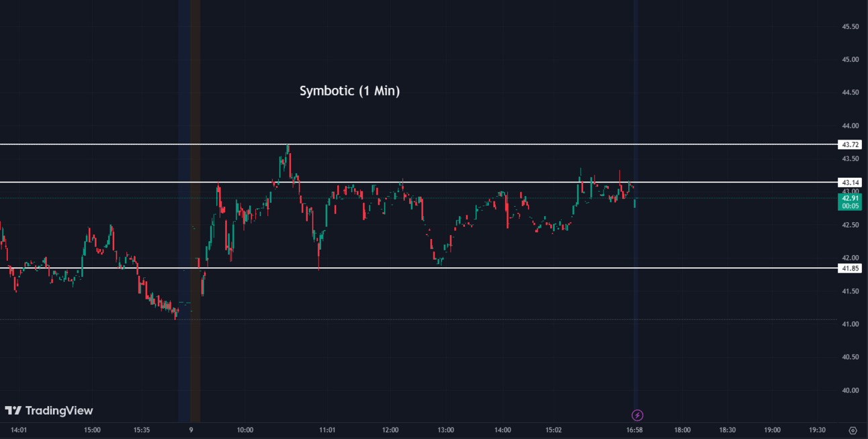Click the 43.50 price axis value
Screen dimensions: 868x439
(x=850, y=158)
